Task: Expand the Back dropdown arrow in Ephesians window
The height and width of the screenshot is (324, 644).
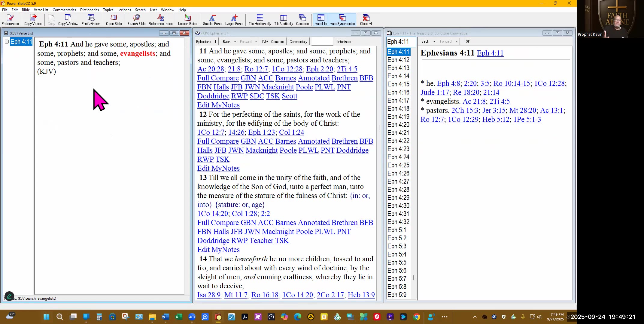Action: (235, 42)
